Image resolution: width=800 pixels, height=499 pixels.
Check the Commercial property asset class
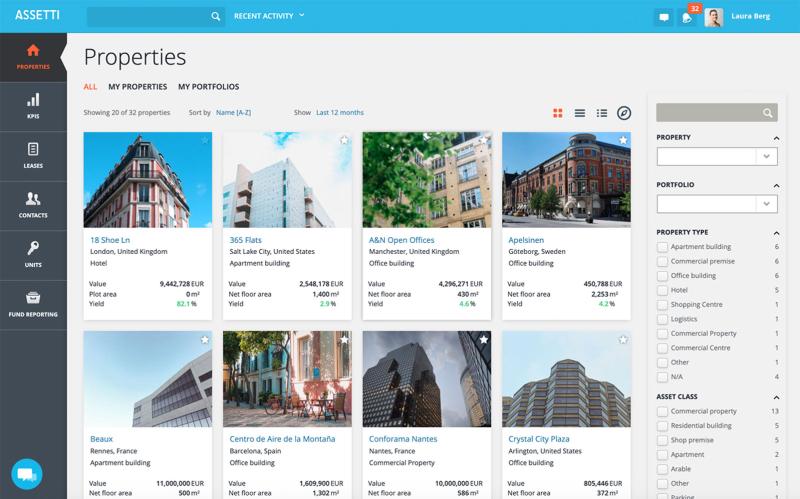point(662,411)
